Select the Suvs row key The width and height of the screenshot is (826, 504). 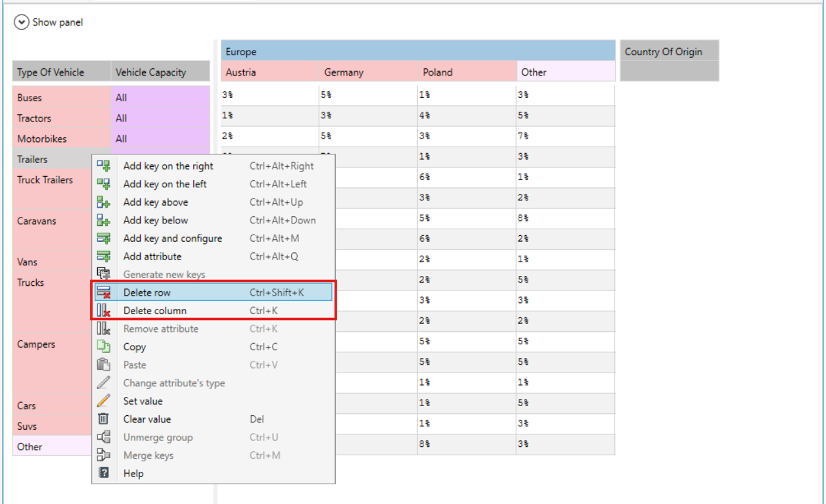53,426
